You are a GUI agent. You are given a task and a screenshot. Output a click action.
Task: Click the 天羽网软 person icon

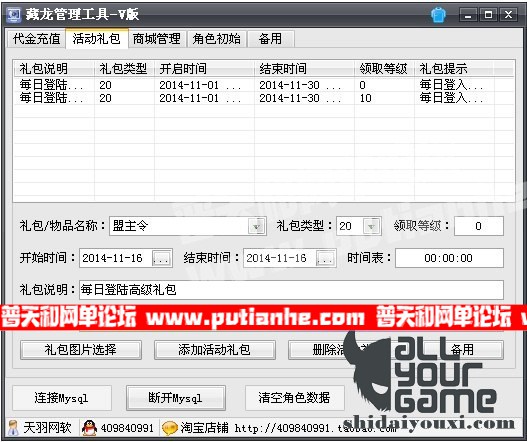point(13,428)
